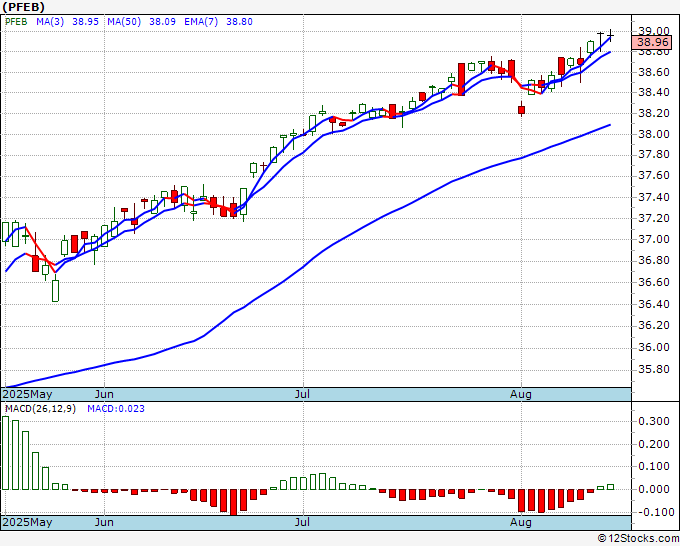Screen dimensions: 680x546
Task: Click the last candlestick near 39.00
Action: pos(611,36)
